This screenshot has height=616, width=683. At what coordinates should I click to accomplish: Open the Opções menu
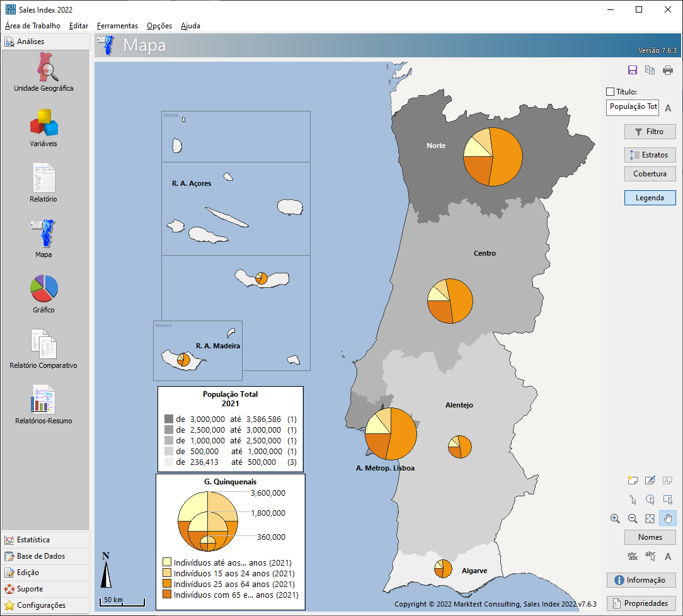coord(159,26)
